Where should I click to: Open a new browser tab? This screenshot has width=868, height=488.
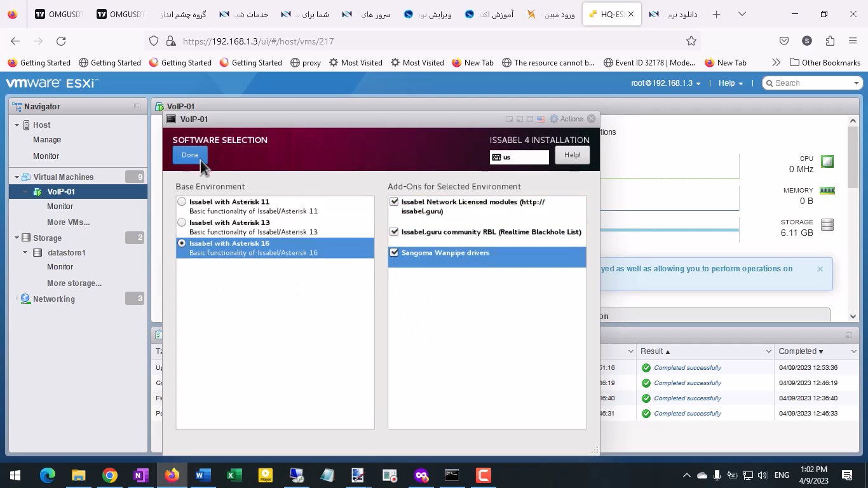coord(716,14)
